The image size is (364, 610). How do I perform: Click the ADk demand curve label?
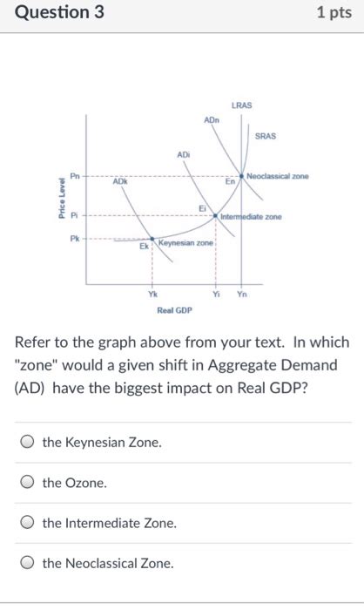120,181
